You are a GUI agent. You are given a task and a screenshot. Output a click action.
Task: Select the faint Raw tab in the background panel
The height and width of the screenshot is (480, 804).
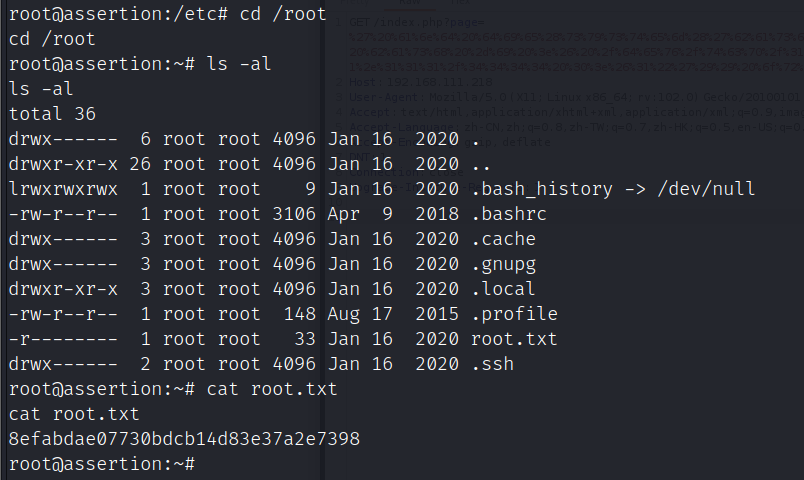(x=410, y=3)
